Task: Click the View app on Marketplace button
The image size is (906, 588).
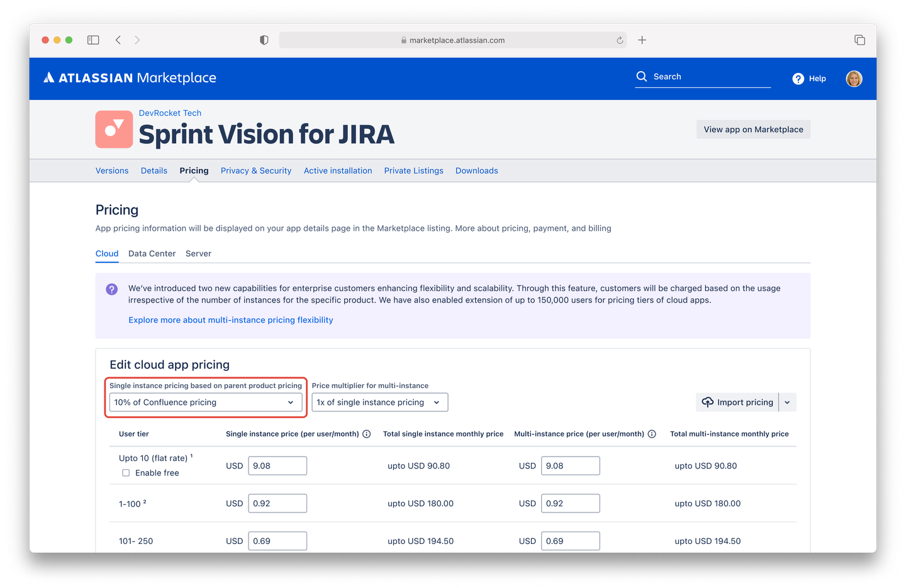Action: [753, 129]
